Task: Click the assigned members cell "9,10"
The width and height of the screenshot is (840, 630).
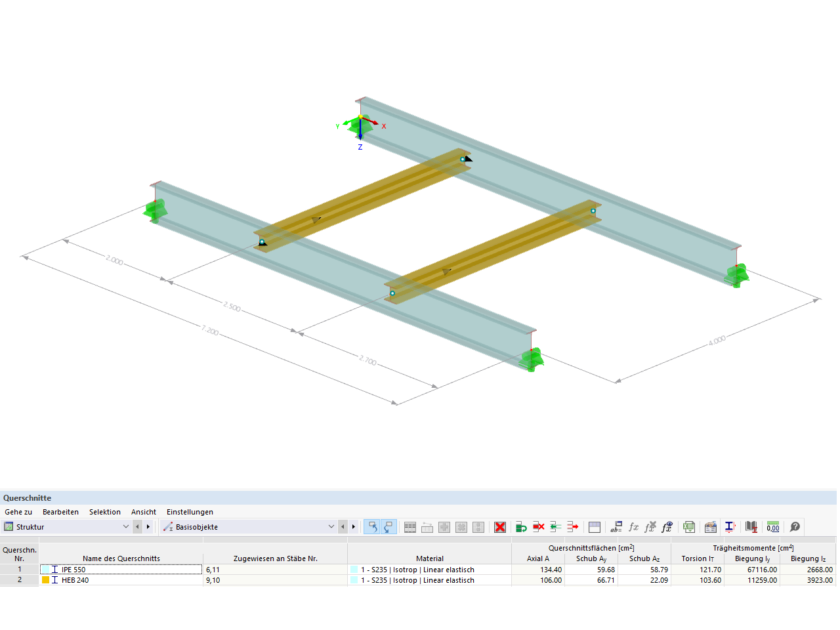Action: point(276,580)
